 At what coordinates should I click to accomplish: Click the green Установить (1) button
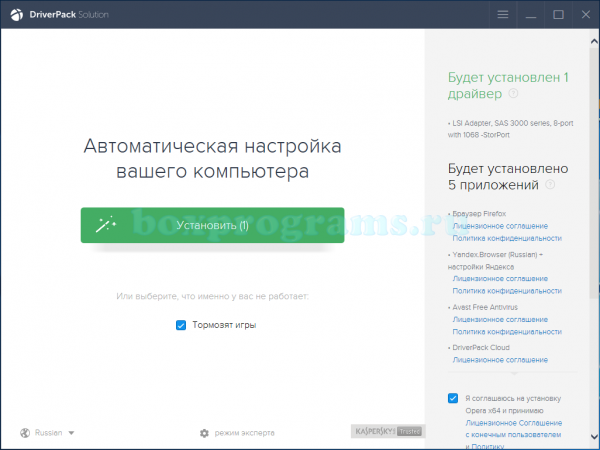(x=212, y=225)
